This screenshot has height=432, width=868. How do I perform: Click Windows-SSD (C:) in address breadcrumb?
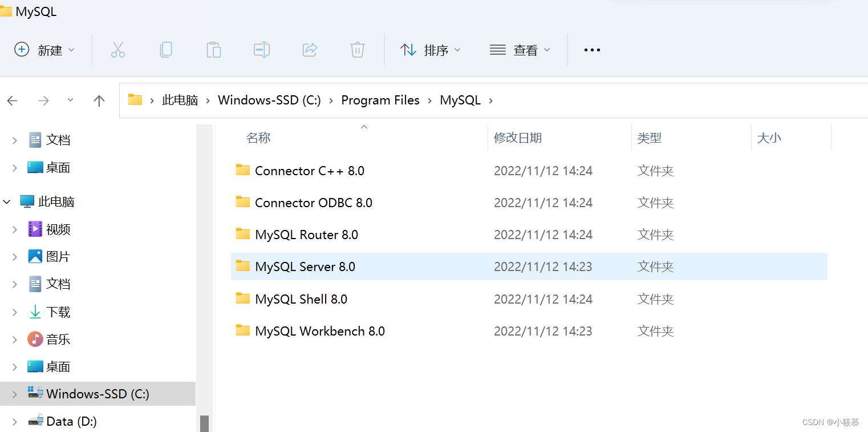click(269, 100)
